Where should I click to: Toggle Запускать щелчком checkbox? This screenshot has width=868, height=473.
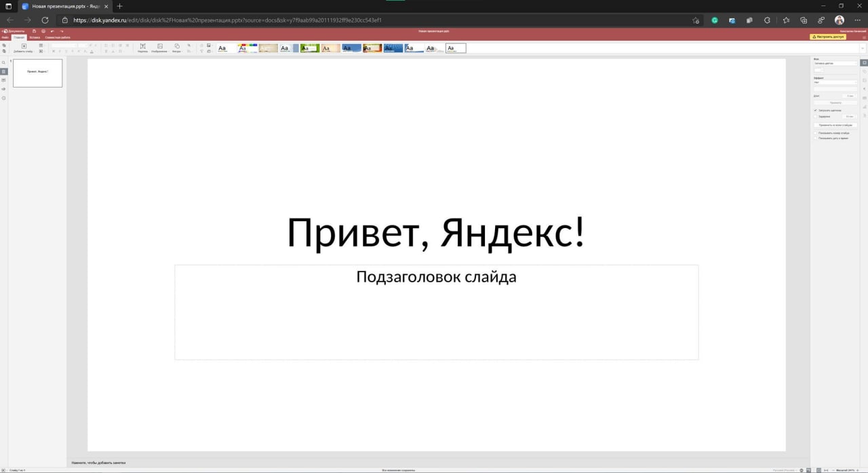click(x=815, y=110)
